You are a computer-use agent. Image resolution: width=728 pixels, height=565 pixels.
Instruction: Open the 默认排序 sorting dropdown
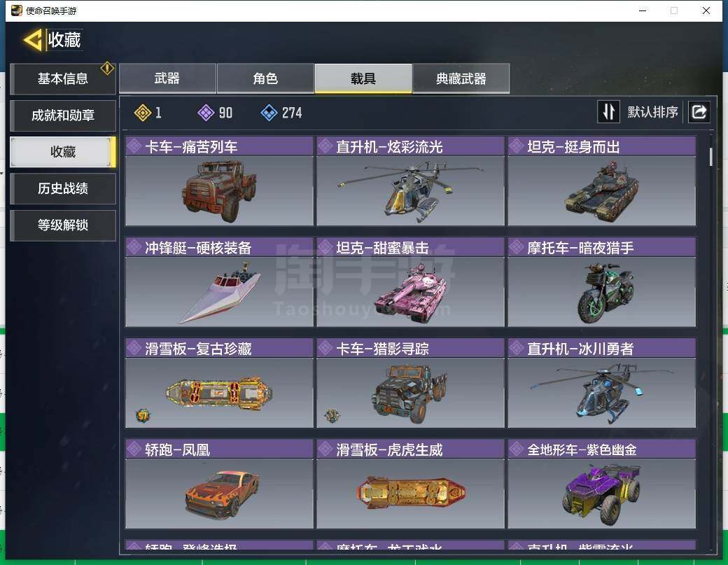click(x=652, y=112)
